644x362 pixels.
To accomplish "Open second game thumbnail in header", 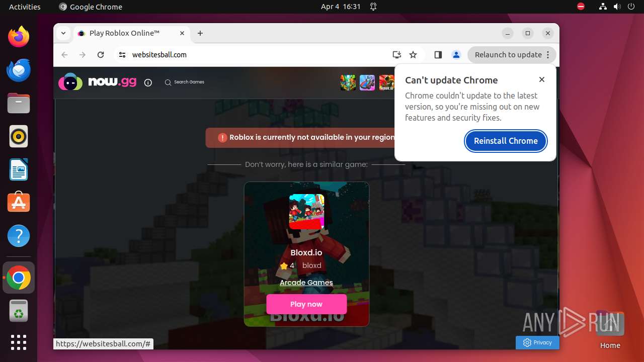I will coord(367,82).
